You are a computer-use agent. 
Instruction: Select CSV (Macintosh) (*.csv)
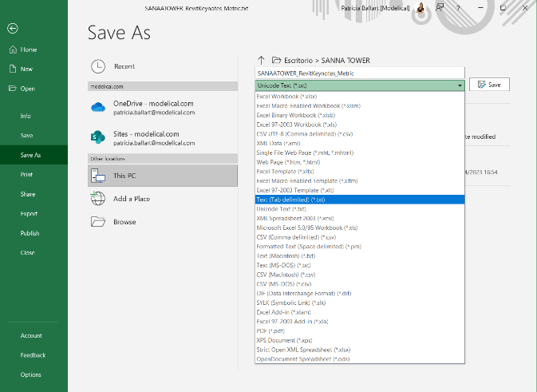(360, 275)
